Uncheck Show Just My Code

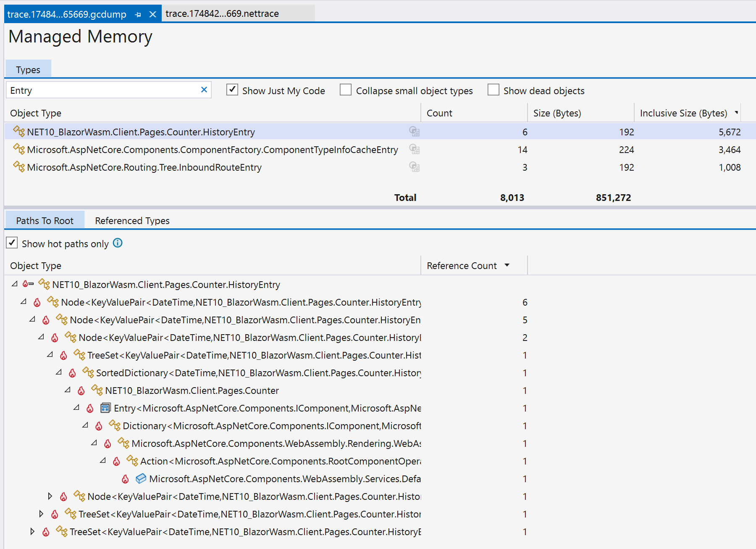[x=232, y=90]
